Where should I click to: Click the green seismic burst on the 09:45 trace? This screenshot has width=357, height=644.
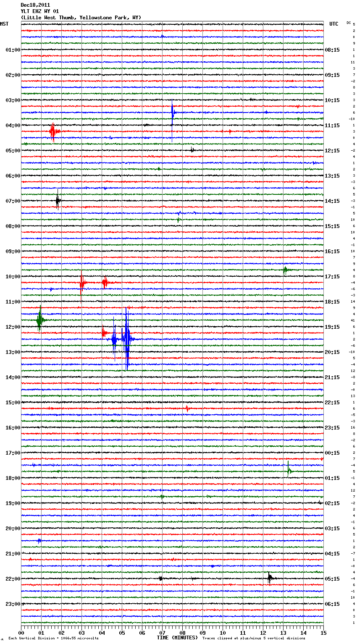(285, 270)
